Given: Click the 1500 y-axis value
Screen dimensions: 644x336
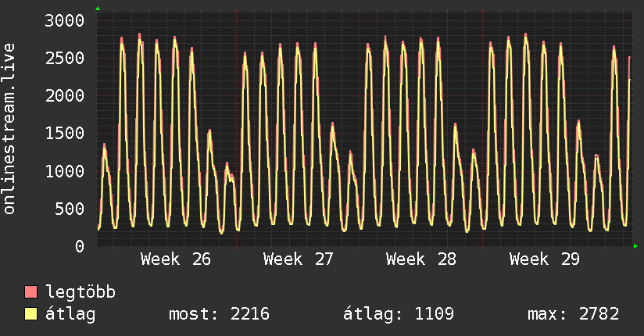Looking at the screenshot, I should 65,133.
